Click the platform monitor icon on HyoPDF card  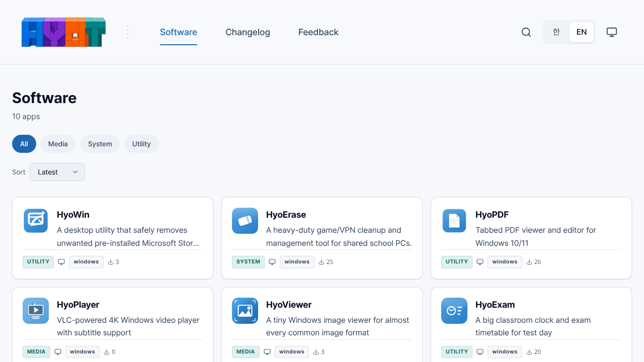480,262
